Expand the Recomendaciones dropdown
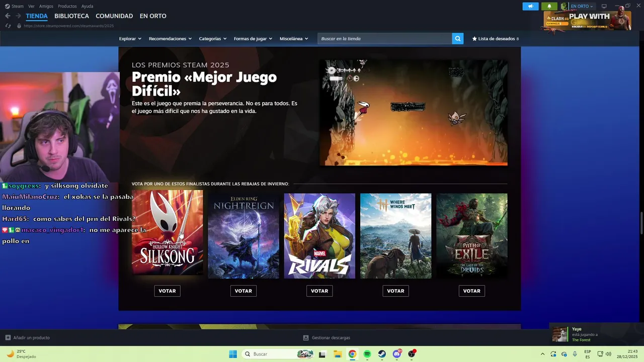644x362 pixels. [x=170, y=39]
